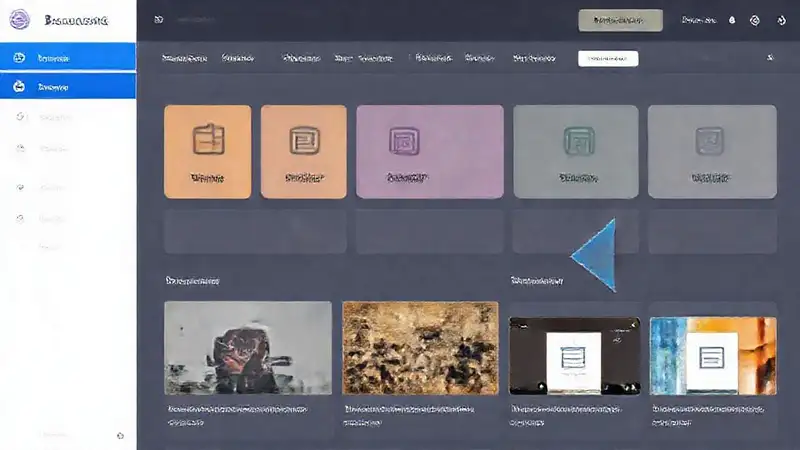Open the upper blue highlighted sidebar item's icon
This screenshot has height=450, width=800.
coord(19,58)
